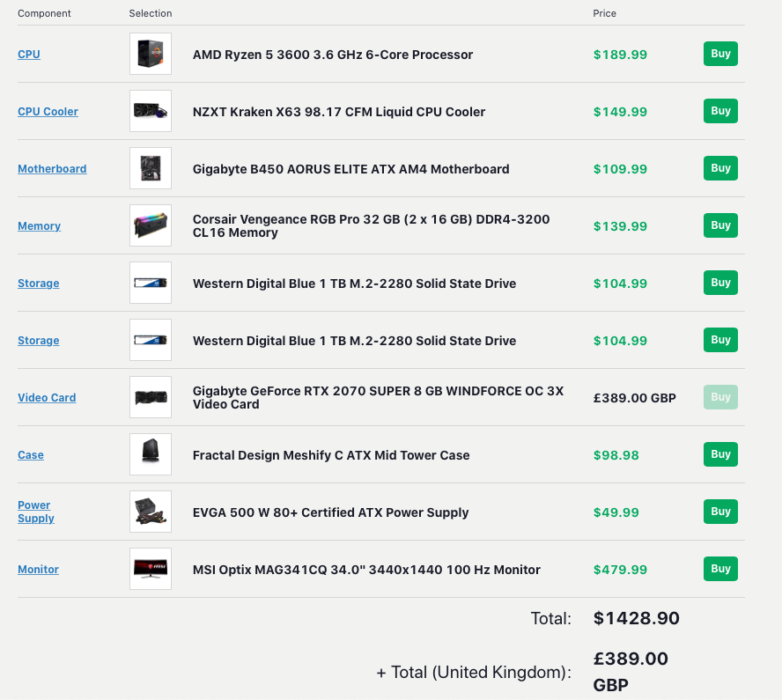Open the EVGA 500 W power supply image
Viewport: 782px width, 700px height.
[x=150, y=512]
